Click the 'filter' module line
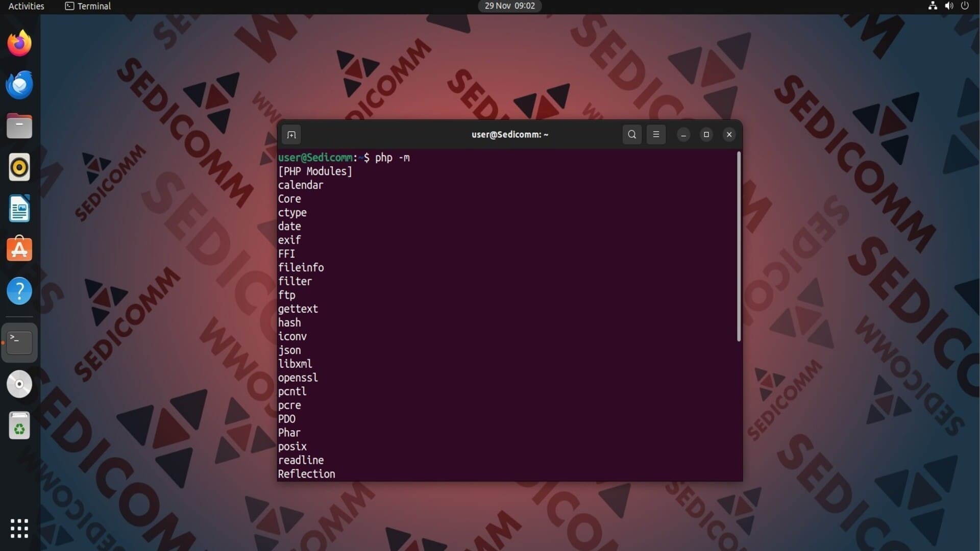 295,282
